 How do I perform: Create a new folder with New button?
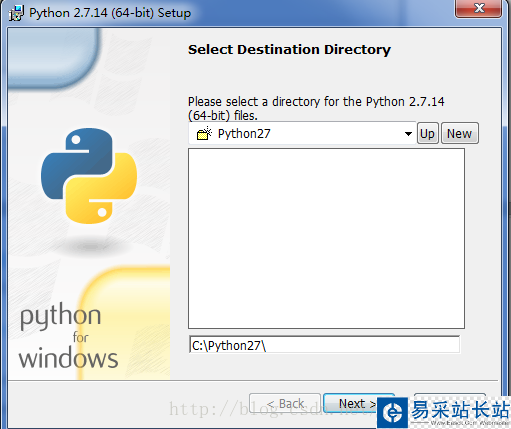[x=460, y=133]
